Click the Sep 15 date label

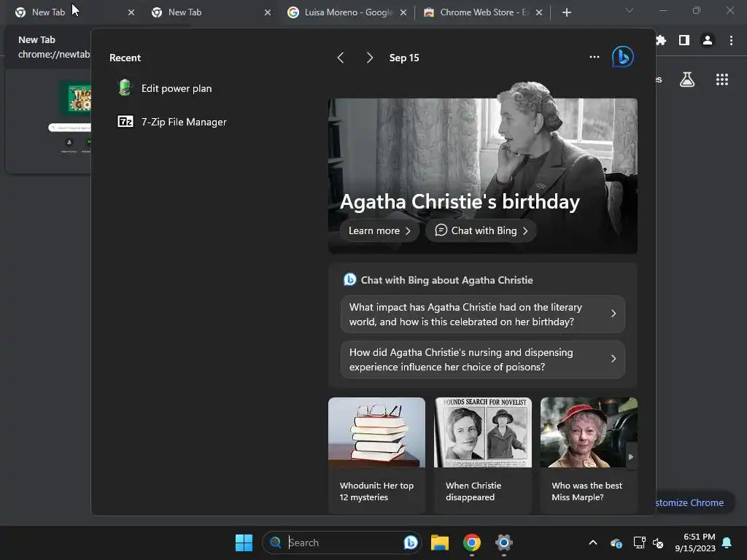(x=404, y=58)
